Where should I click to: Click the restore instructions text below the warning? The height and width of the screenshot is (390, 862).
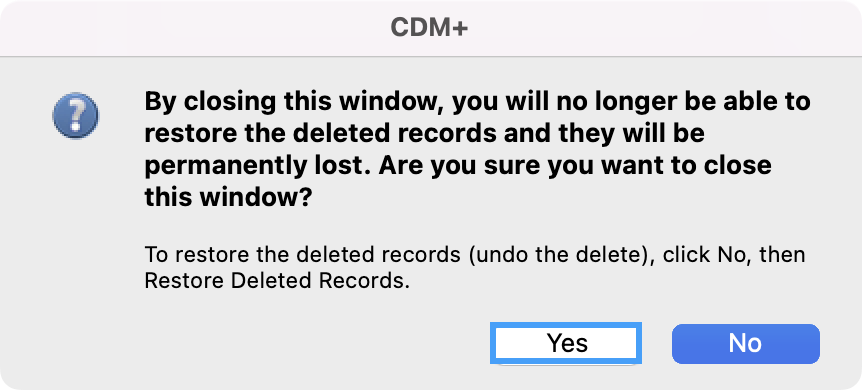tap(474, 268)
